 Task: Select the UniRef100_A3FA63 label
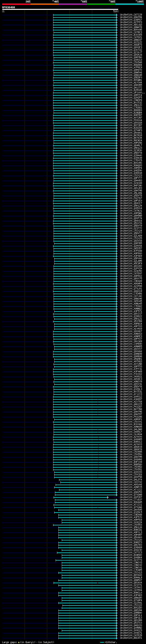click(x=131, y=595)
